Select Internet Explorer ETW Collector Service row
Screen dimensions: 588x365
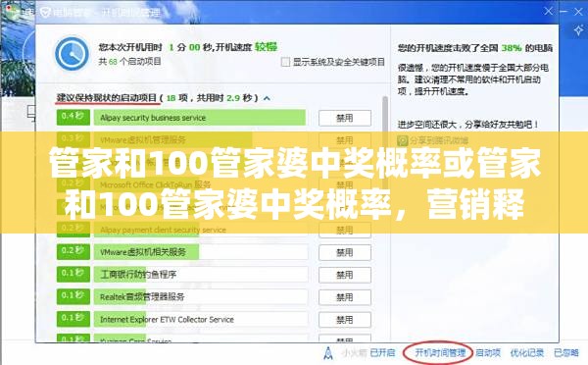click(201, 320)
